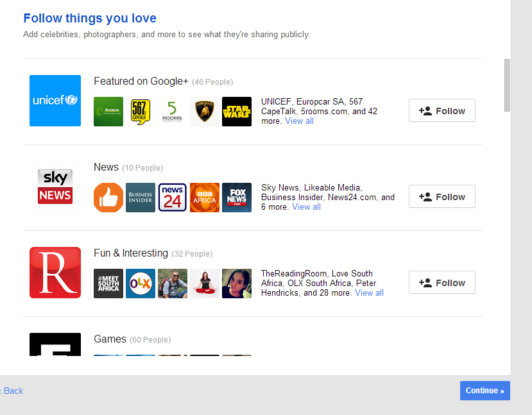Click the OLX South Africa icon
Viewport: 532px width, 415px height.
pos(141,284)
